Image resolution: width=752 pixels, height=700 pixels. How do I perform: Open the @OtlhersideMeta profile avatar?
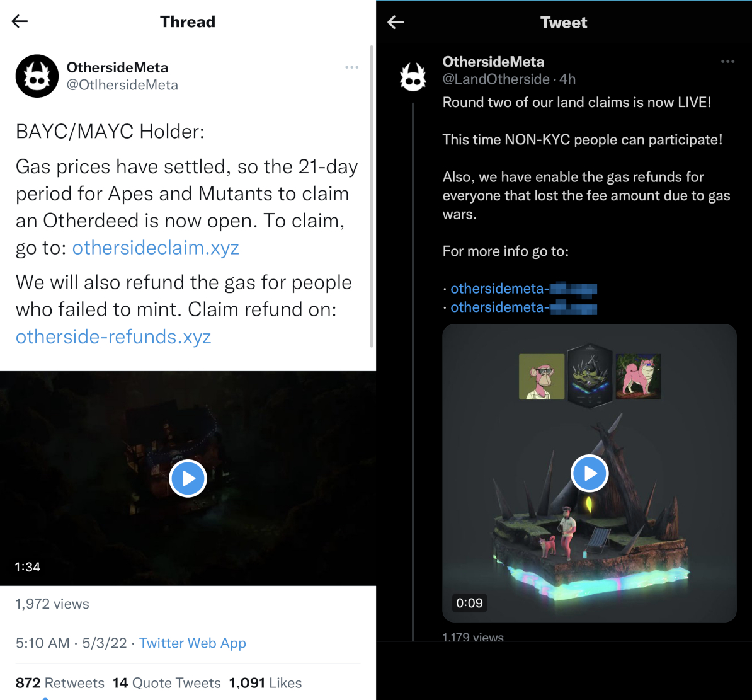pyautogui.click(x=37, y=76)
